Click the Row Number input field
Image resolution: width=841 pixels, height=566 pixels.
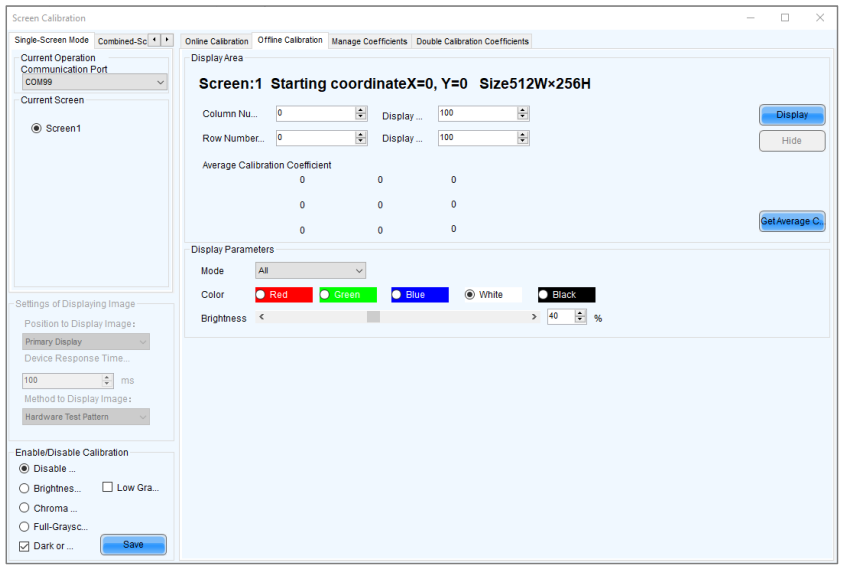(x=315, y=138)
